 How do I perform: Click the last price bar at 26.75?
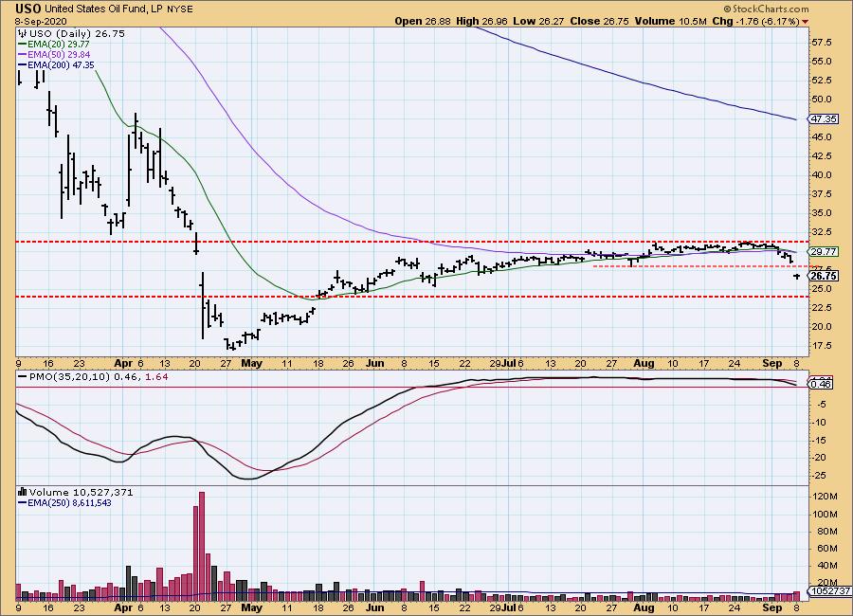coord(797,277)
